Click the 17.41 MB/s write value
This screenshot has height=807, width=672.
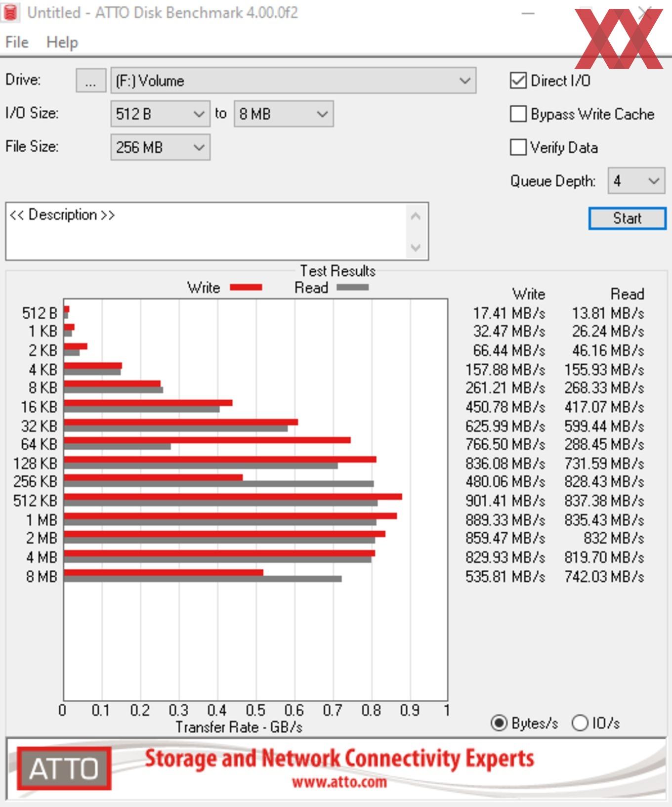[x=509, y=313]
